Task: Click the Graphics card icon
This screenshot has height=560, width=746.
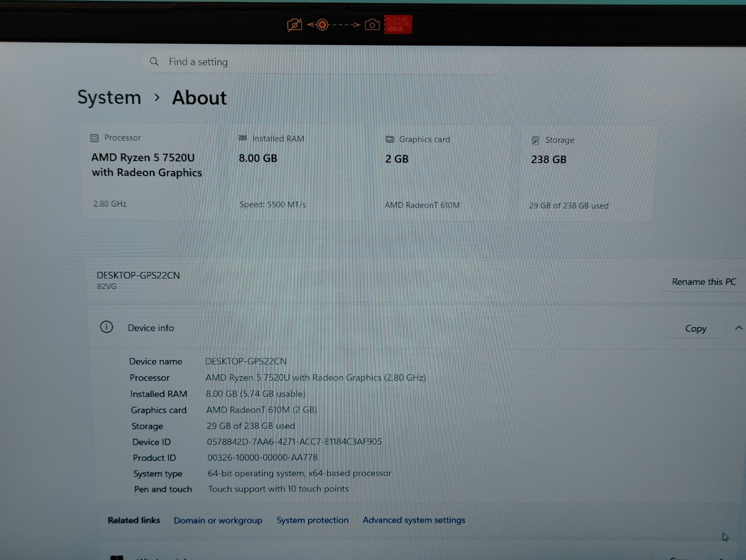Action: pyautogui.click(x=390, y=140)
